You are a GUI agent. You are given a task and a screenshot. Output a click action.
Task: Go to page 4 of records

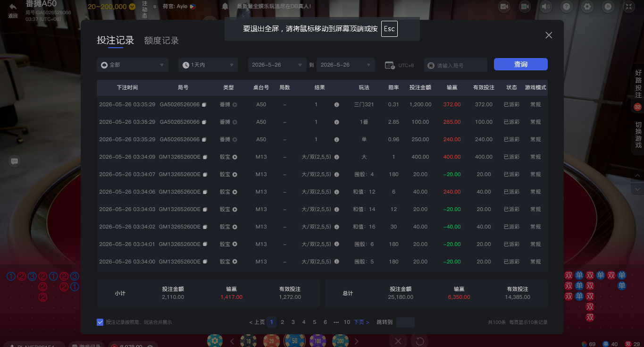pyautogui.click(x=304, y=322)
